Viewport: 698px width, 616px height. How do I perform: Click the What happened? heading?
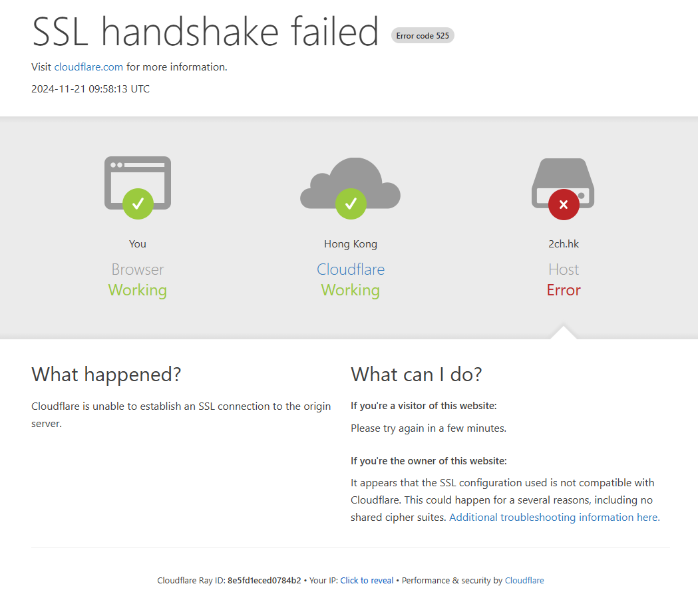106,375
